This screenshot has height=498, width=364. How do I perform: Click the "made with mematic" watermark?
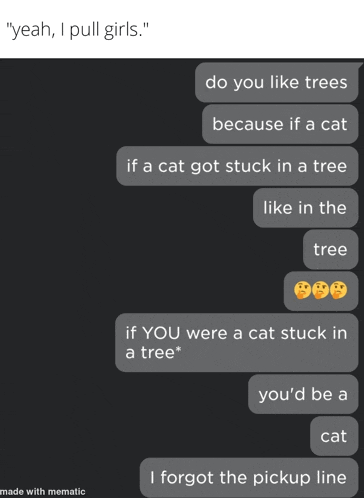point(43,492)
